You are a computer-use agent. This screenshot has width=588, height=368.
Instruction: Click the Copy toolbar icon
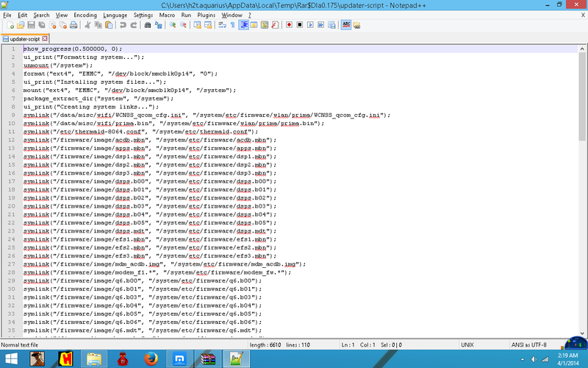tap(98, 25)
